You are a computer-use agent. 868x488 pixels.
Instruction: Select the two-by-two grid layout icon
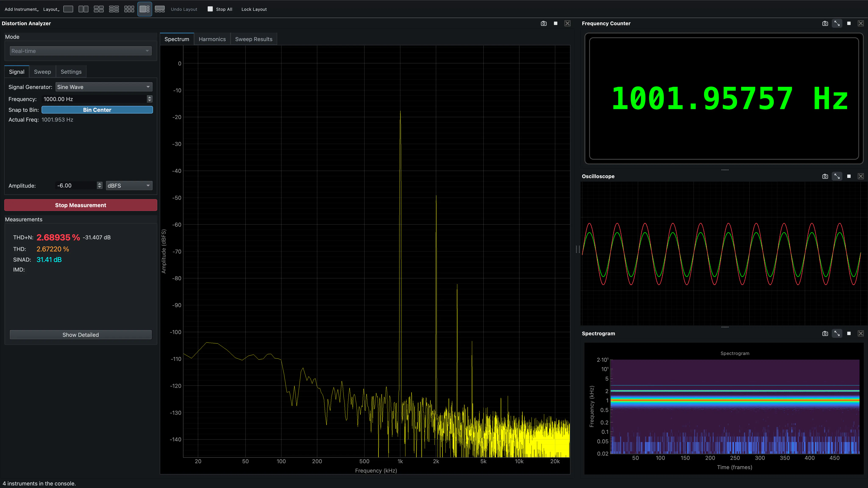98,9
